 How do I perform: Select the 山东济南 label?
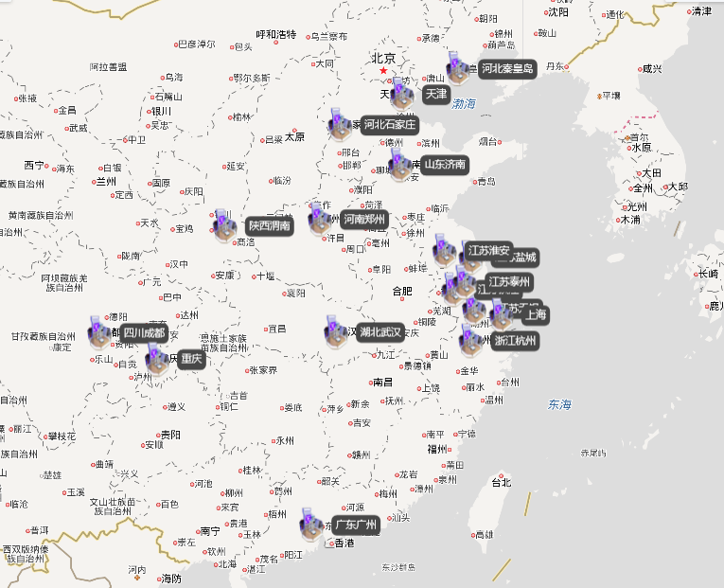pos(445,165)
